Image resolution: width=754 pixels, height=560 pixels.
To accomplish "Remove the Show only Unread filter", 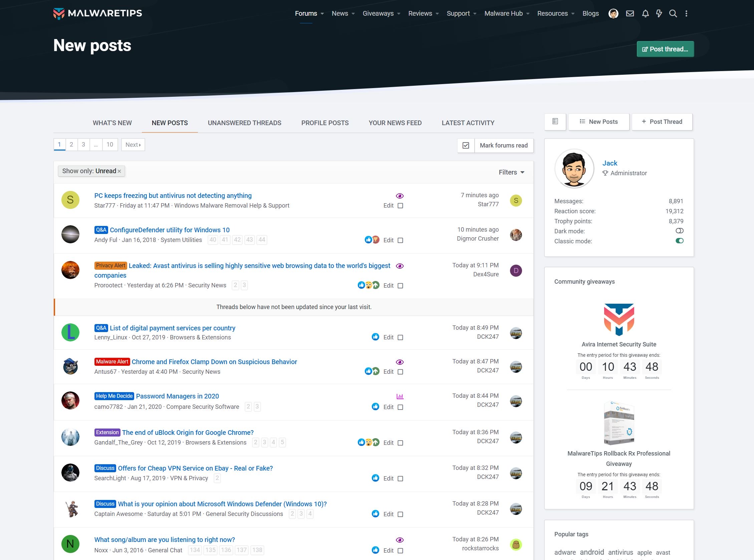I will (119, 172).
